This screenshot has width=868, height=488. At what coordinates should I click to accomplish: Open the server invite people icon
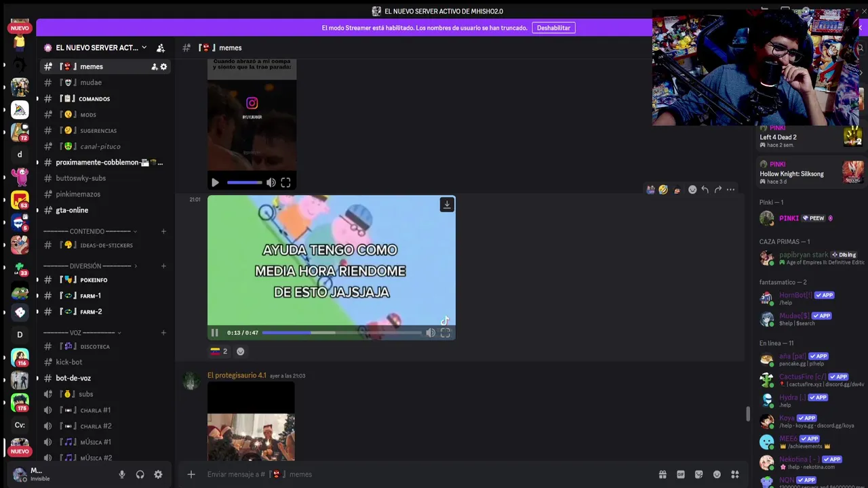161,48
